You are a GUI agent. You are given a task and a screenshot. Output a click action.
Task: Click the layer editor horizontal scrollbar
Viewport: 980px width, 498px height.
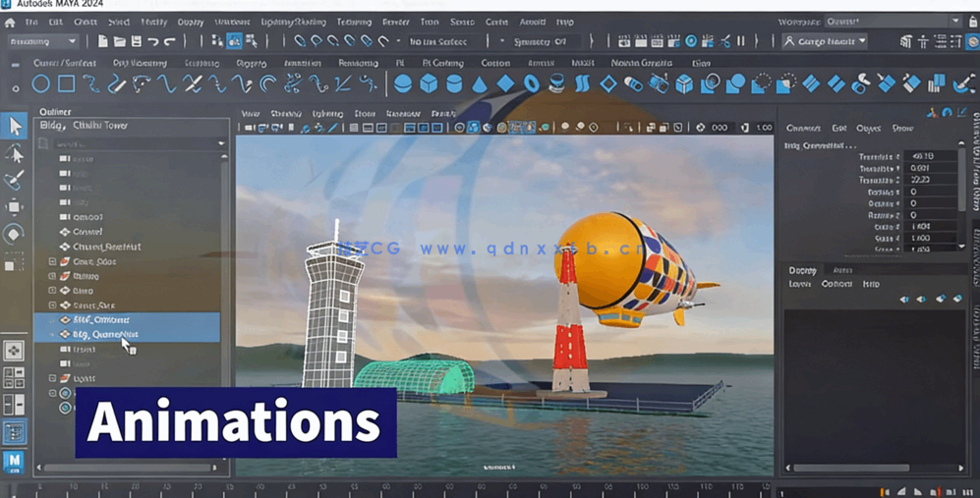(x=850, y=468)
